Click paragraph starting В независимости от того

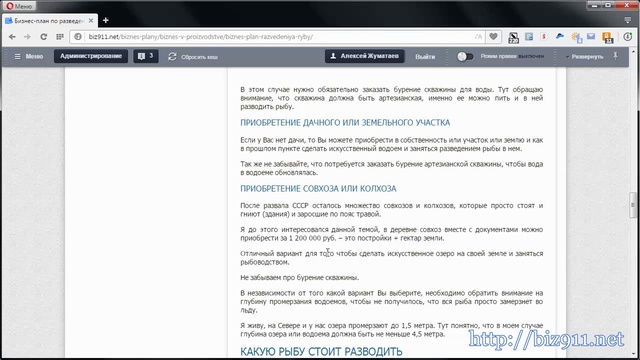coord(391,302)
